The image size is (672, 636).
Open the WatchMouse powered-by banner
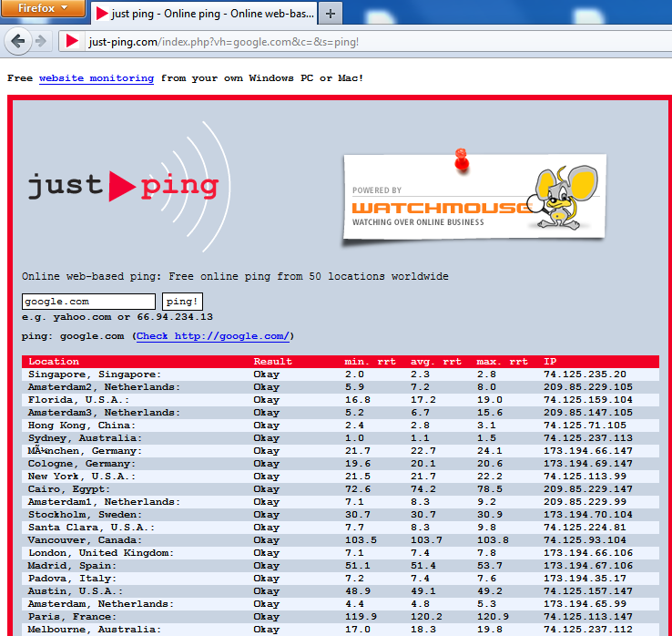pyautogui.click(x=474, y=198)
